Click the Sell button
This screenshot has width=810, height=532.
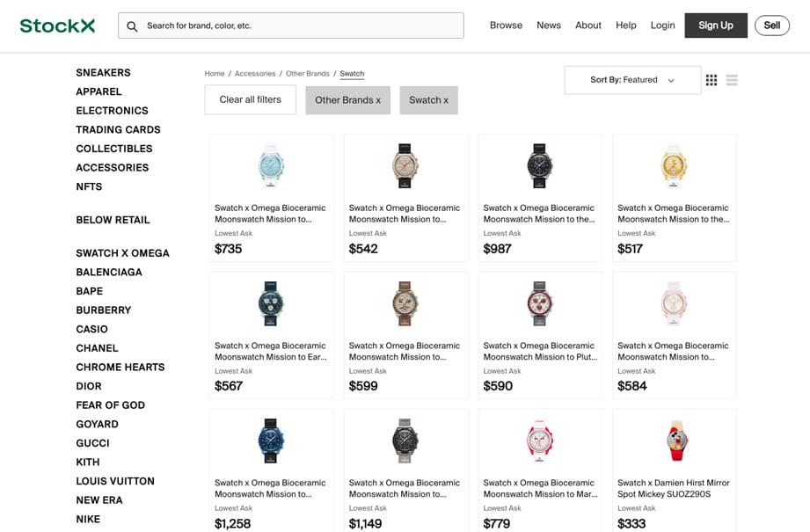coord(771,26)
